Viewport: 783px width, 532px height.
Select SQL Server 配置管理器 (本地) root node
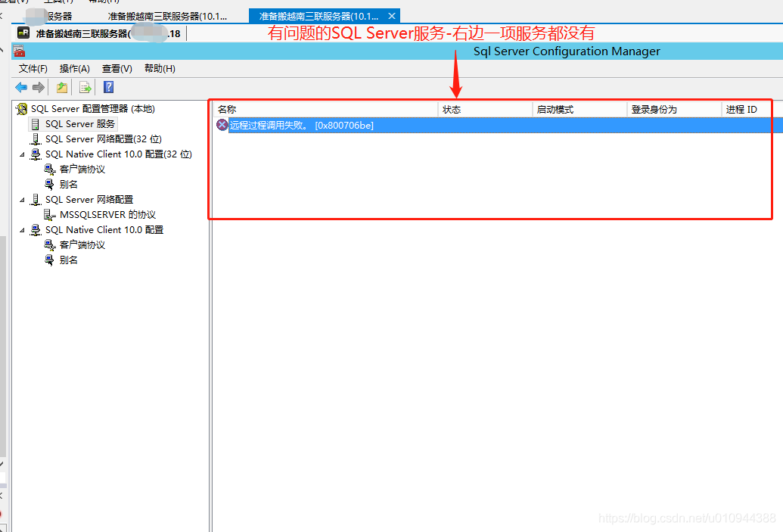tap(93, 109)
